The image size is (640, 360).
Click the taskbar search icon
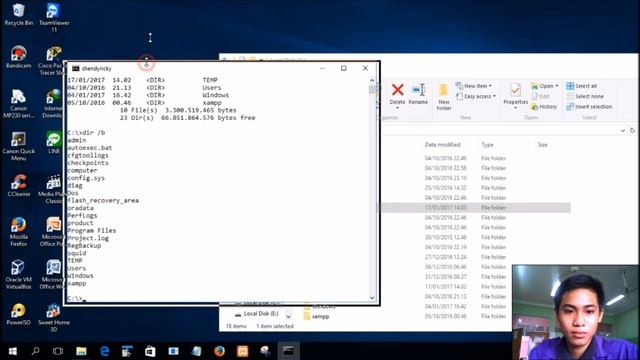click(x=36, y=351)
